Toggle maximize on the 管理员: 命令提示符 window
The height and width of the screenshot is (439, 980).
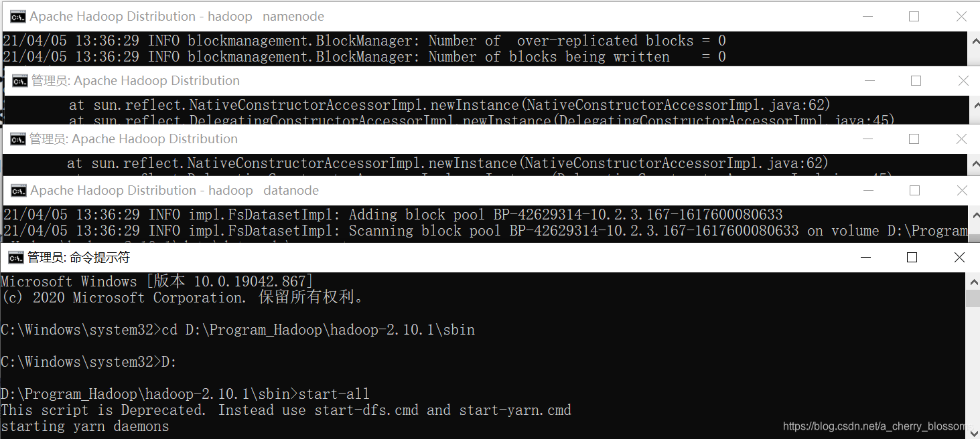click(x=911, y=257)
